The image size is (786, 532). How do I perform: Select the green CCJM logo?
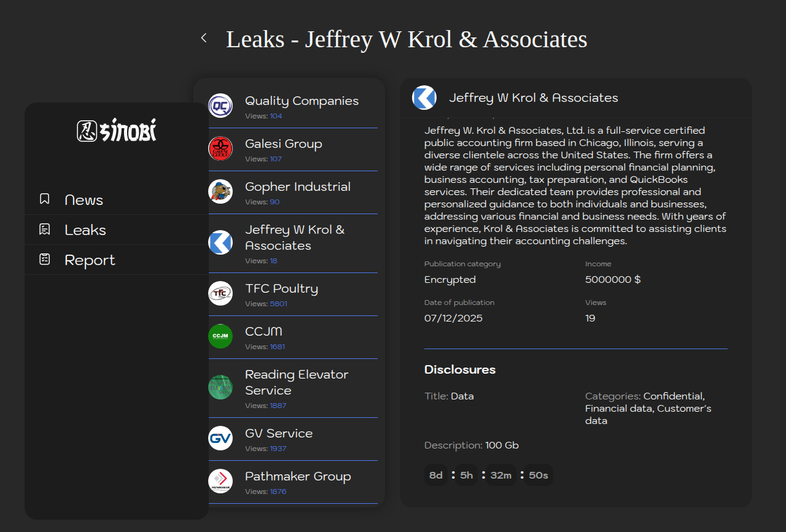[220, 336]
